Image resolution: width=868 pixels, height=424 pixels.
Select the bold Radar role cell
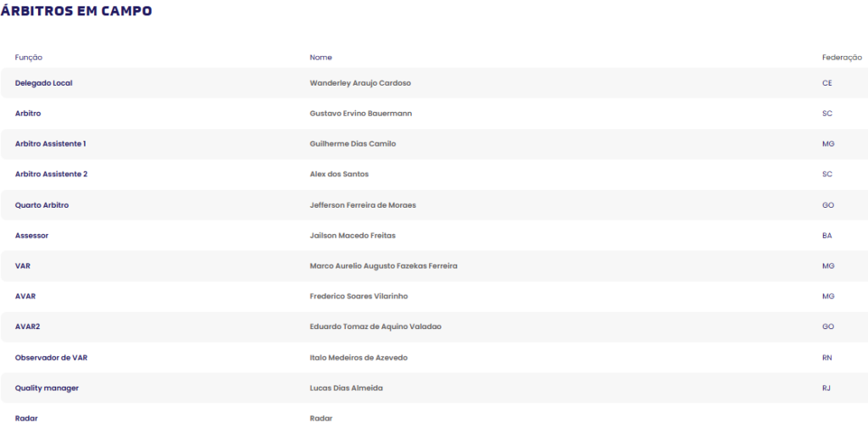[26, 419]
